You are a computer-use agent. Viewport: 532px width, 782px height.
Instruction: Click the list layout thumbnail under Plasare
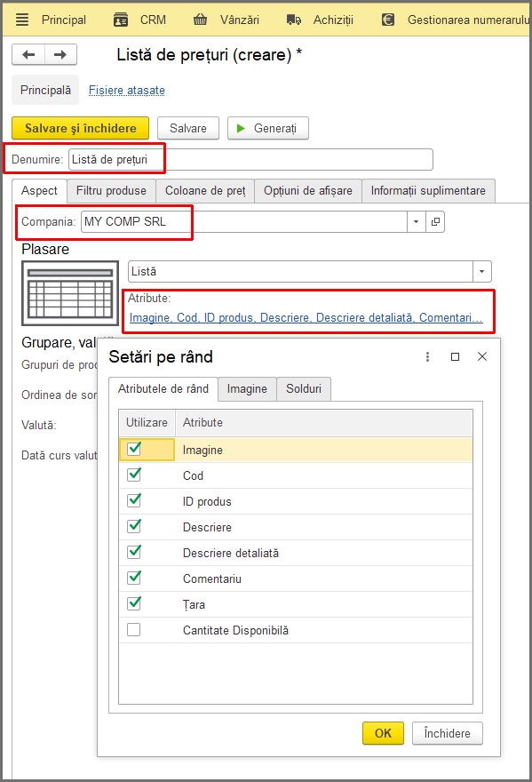(x=70, y=293)
